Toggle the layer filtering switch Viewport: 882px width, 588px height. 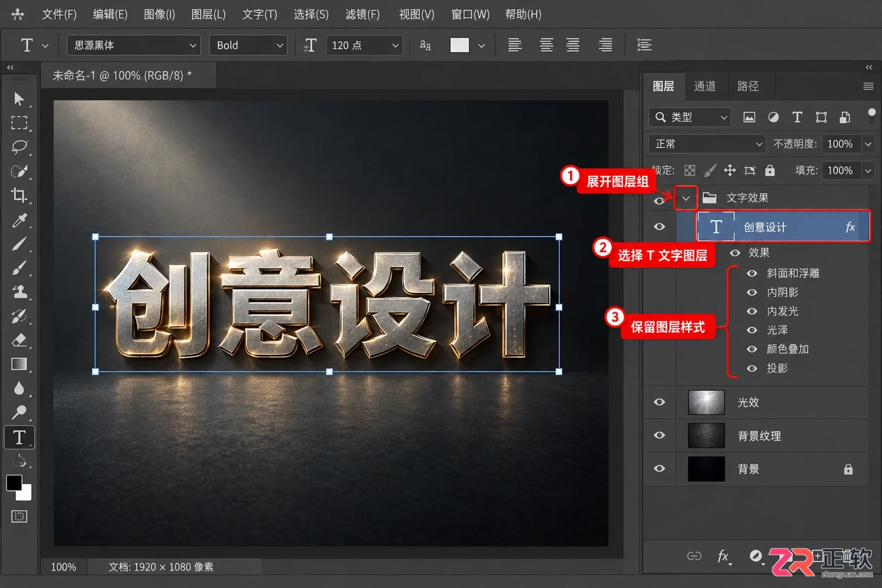coord(872,116)
